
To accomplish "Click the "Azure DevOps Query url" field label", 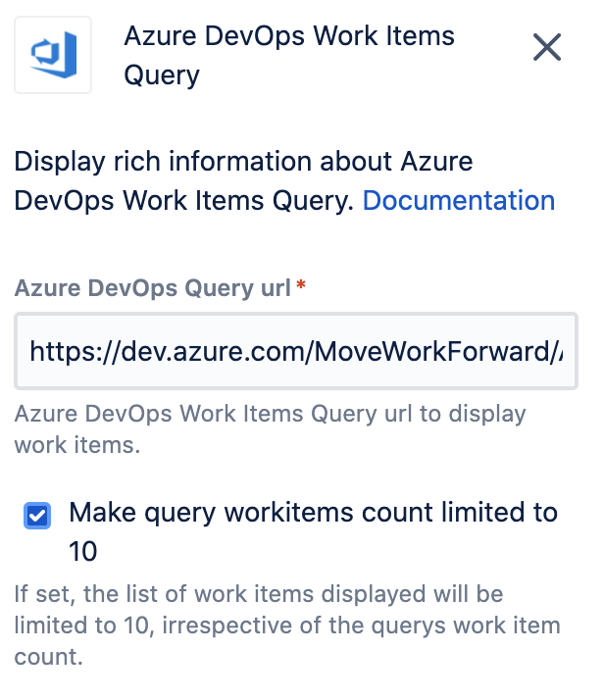I will point(152,288).
